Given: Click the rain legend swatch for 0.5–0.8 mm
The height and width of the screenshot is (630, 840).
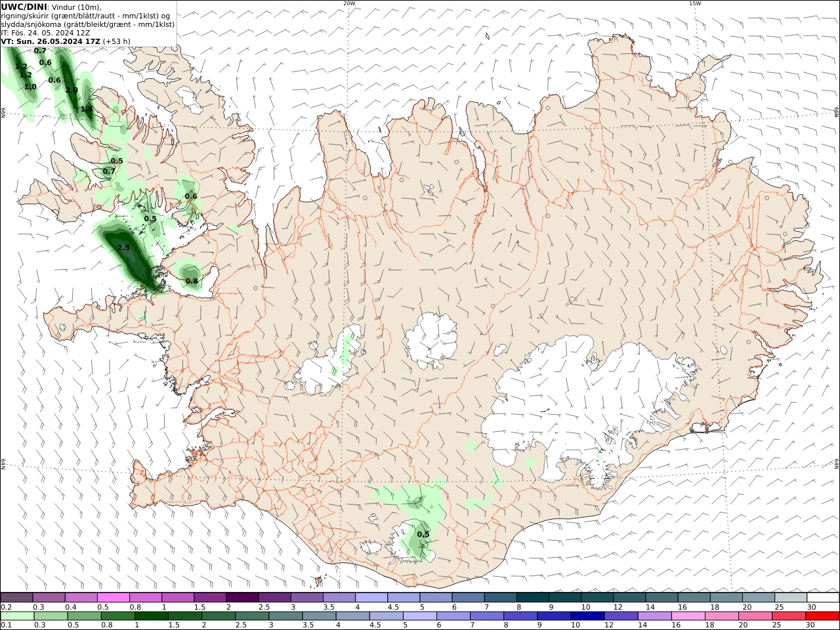Looking at the screenshot, I should click(85, 616).
